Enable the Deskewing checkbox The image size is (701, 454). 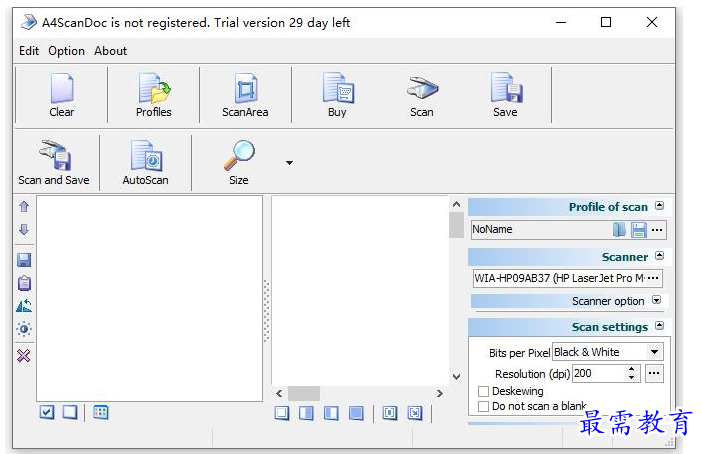click(x=483, y=391)
